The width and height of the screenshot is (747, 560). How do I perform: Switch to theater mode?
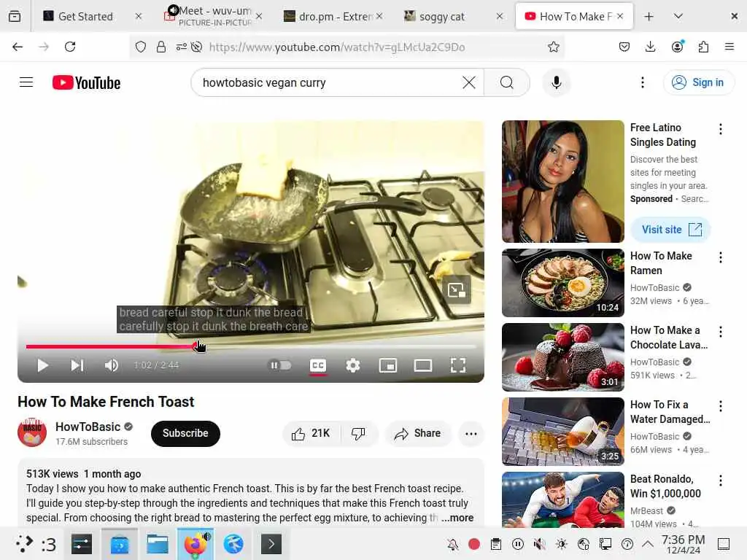pyautogui.click(x=423, y=365)
